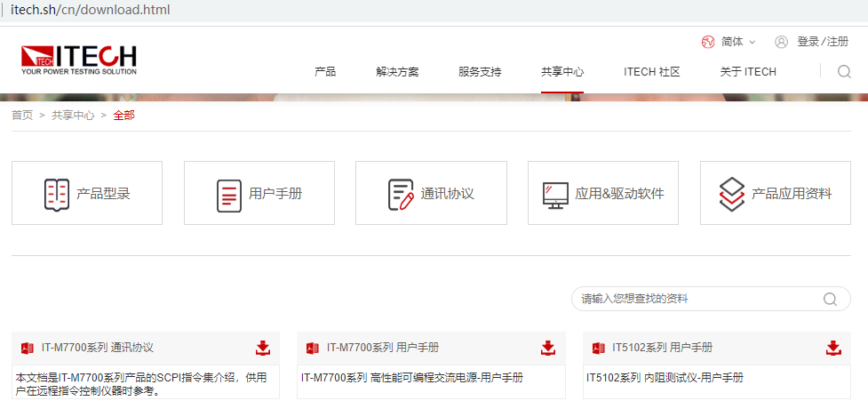Go to 首页 in breadcrumb
This screenshot has height=409, width=868.
coord(22,116)
